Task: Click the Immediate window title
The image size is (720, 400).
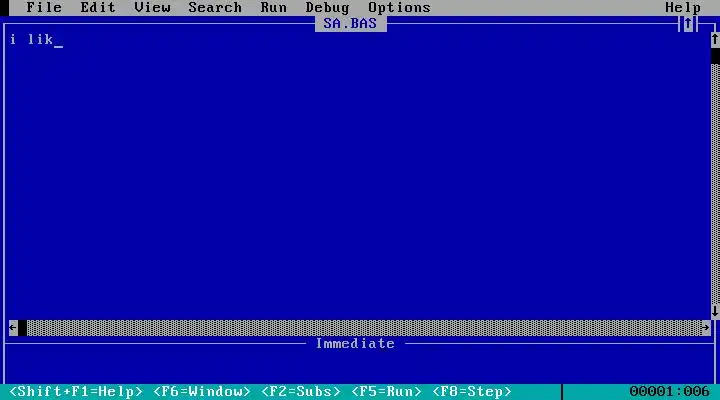Action: pyautogui.click(x=355, y=344)
